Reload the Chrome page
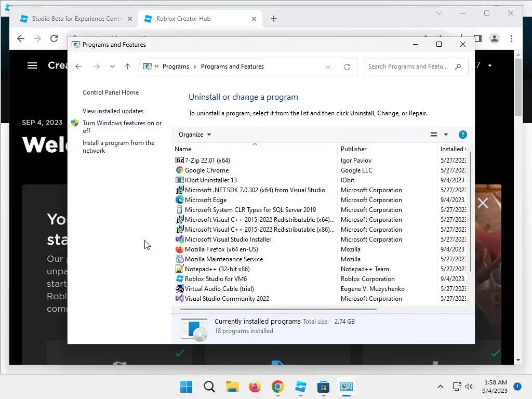Viewport: 532px width, 399px height. 54,38
